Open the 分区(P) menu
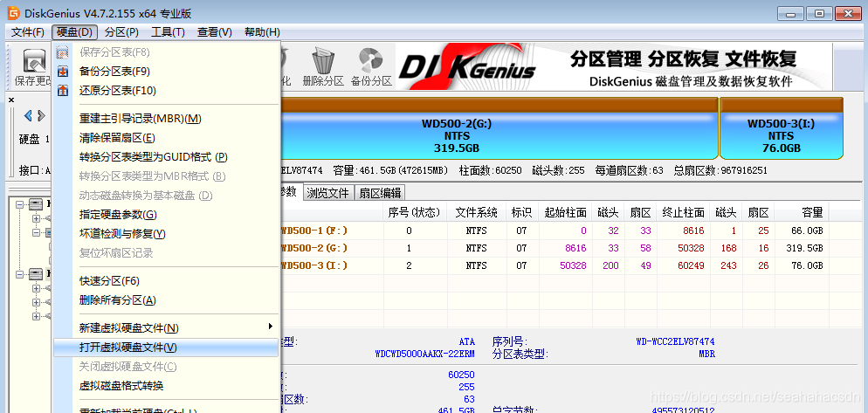868x413 pixels. [121, 32]
